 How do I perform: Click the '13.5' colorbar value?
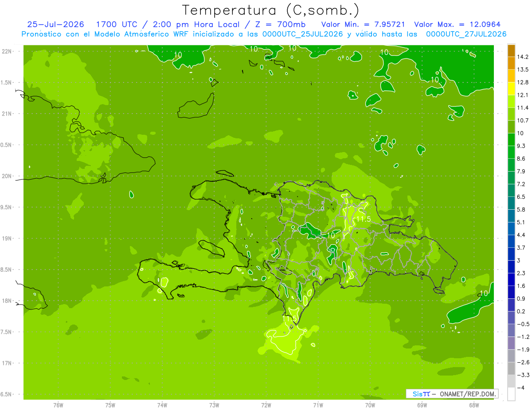[523, 70]
